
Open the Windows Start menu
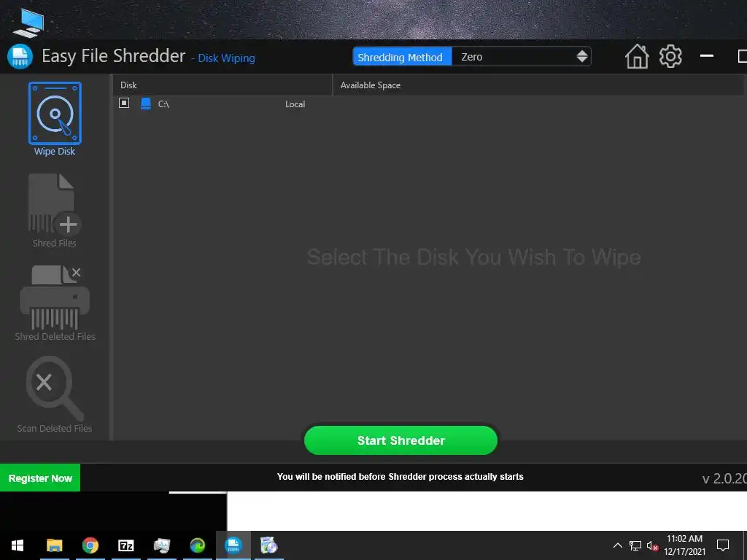pos(18,545)
